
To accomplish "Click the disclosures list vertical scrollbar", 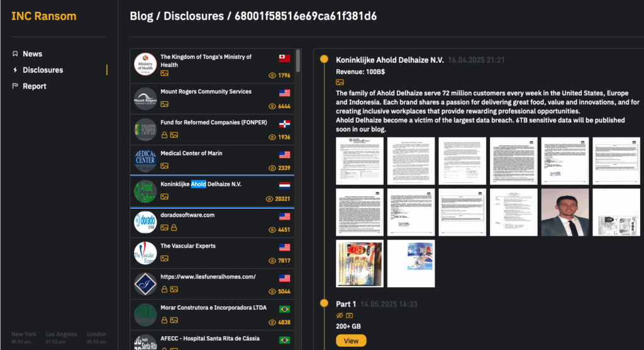I will pyautogui.click(x=298, y=63).
